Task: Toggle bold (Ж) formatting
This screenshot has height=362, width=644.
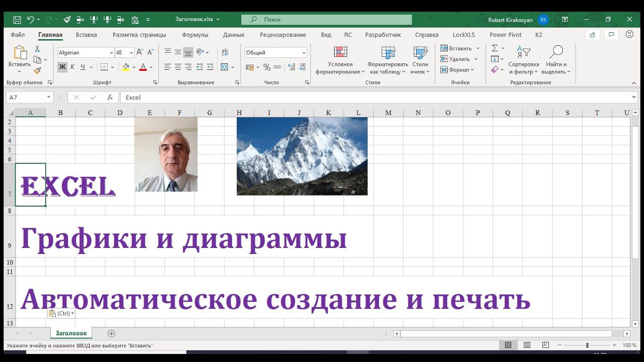Action: click(x=62, y=67)
